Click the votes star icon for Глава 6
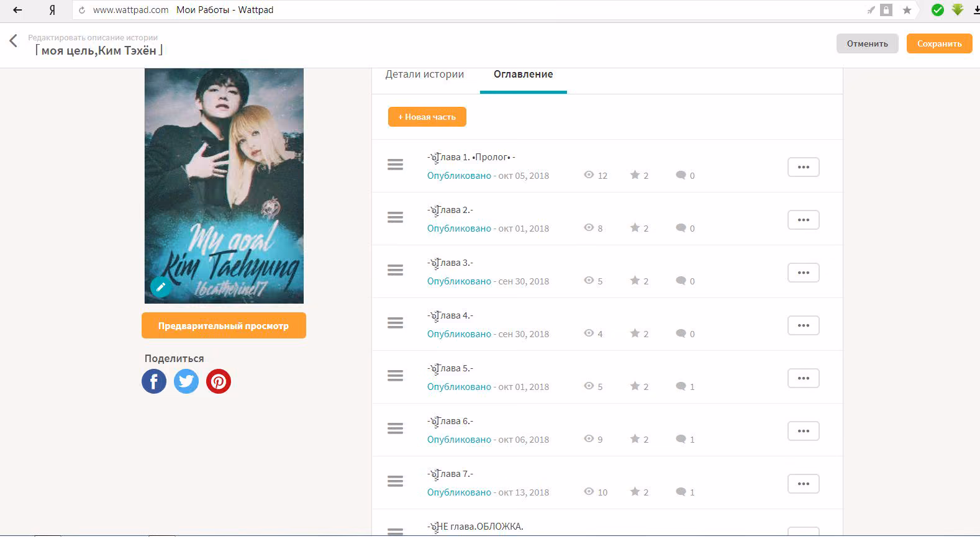 click(x=635, y=439)
